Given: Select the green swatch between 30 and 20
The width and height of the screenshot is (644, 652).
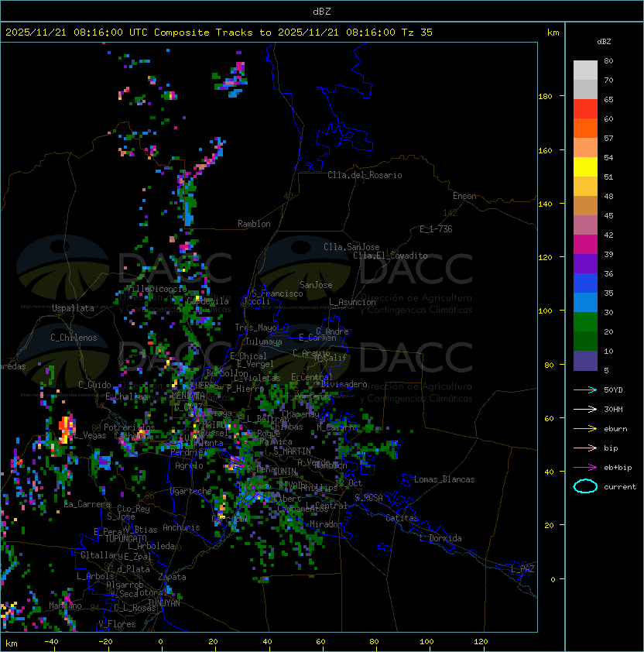Looking at the screenshot, I should pyautogui.click(x=585, y=321).
